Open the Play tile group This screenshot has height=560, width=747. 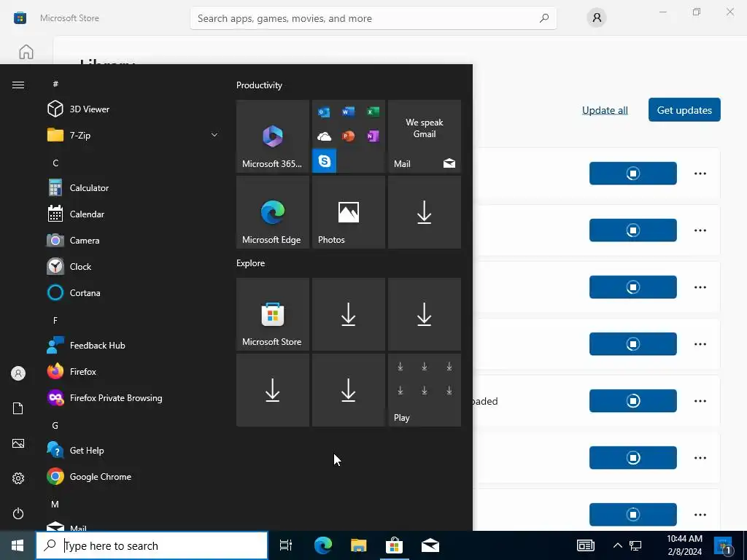pyautogui.click(x=425, y=390)
